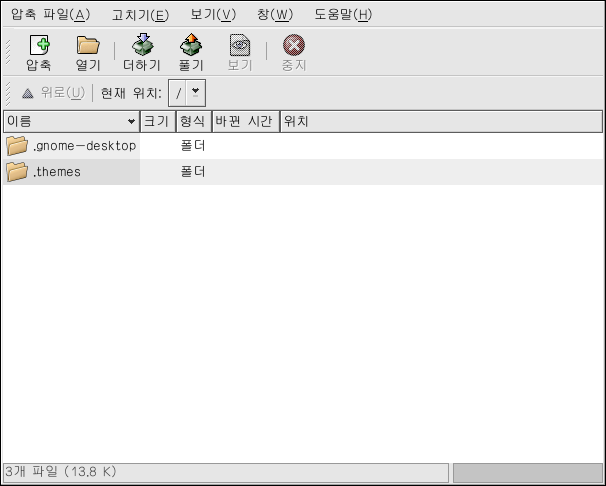Expand the 현재 위치 location dropdown
Image resolution: width=606 pixels, height=486 pixels.
pos(195,92)
